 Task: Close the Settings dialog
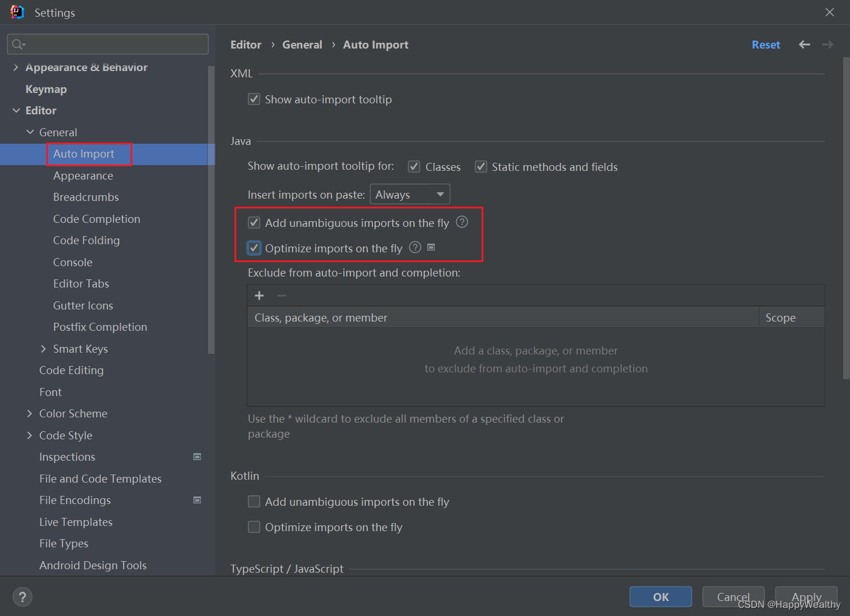830,12
